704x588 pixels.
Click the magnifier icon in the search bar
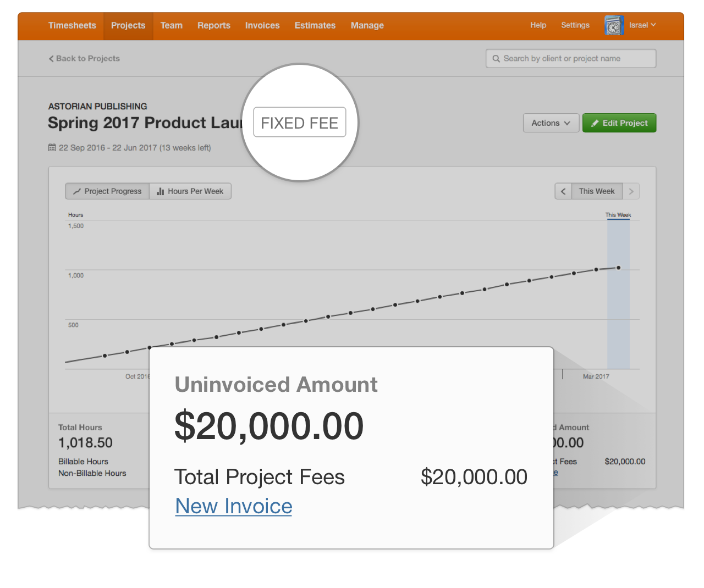tap(497, 58)
